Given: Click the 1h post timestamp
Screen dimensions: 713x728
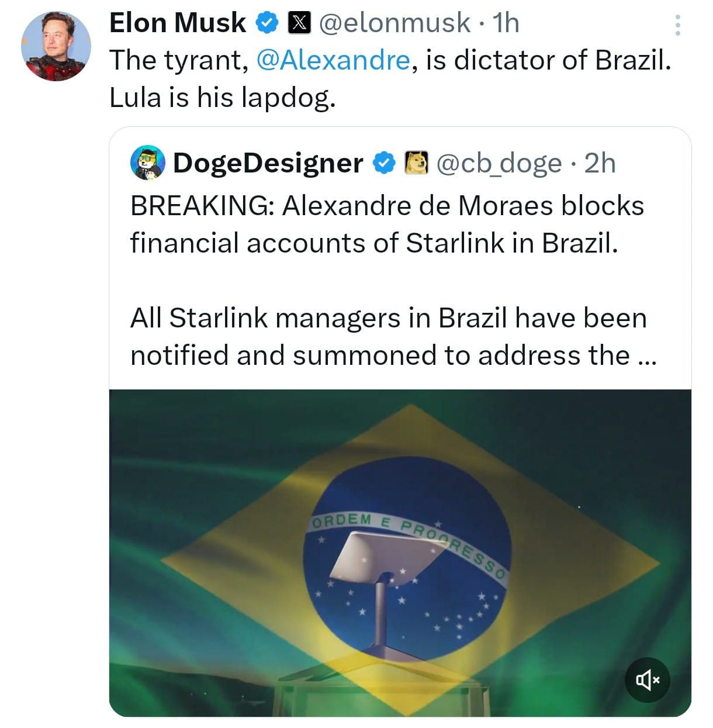Looking at the screenshot, I should [x=506, y=23].
